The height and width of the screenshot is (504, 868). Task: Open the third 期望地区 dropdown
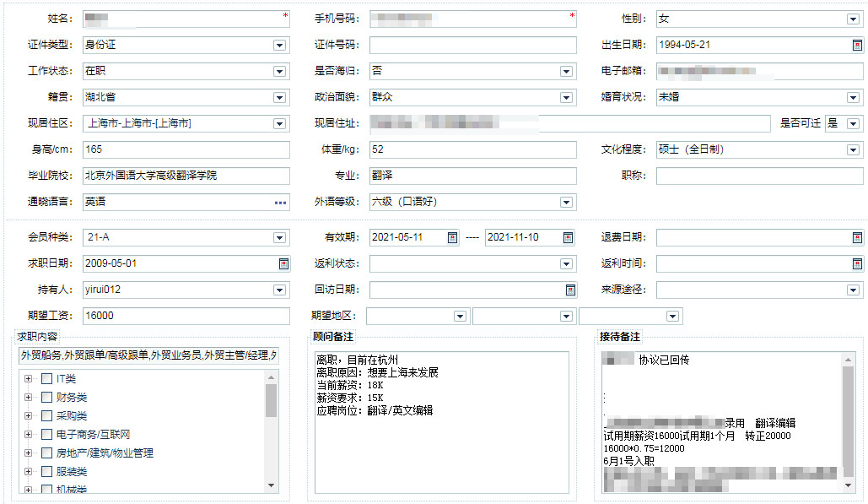click(672, 317)
